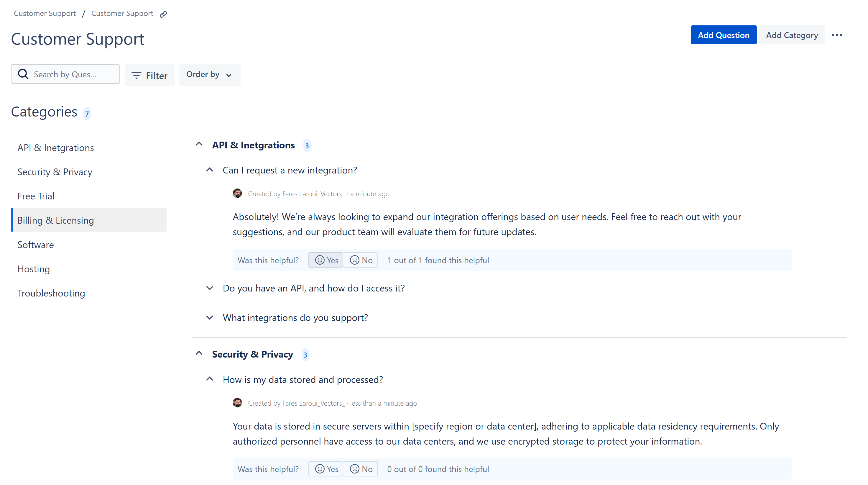Viewport: 868px width, 485px height.
Task: Click the search magnifier icon
Action: click(23, 74)
